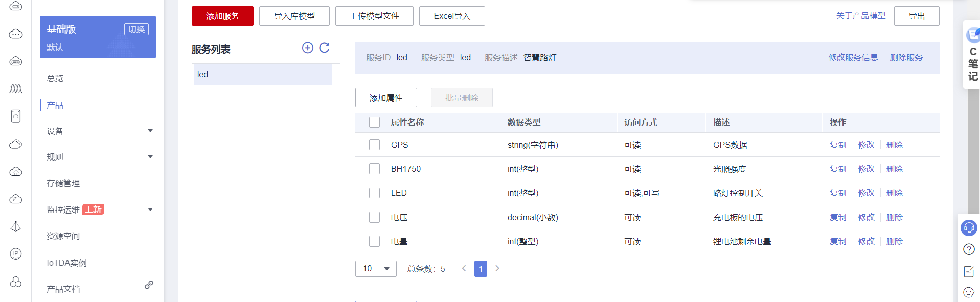Tick the BH1750 row checkbox
980x302 pixels.
coord(375,169)
